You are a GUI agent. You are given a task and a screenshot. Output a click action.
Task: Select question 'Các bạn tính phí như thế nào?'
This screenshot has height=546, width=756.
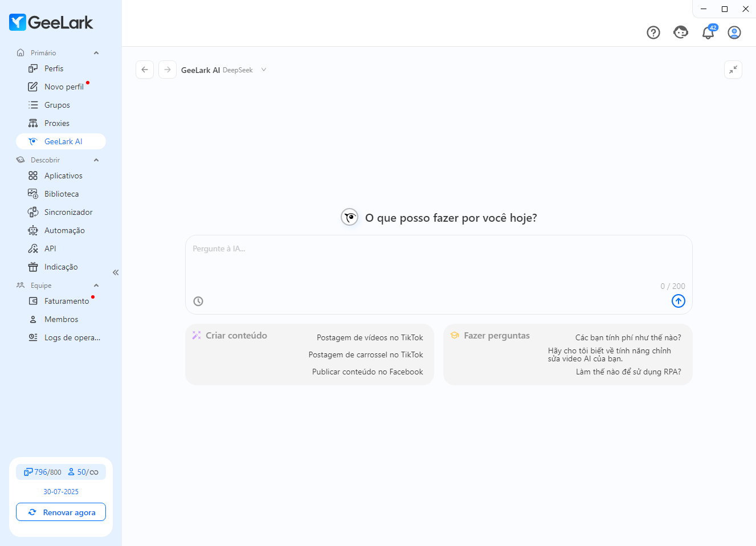tap(628, 337)
